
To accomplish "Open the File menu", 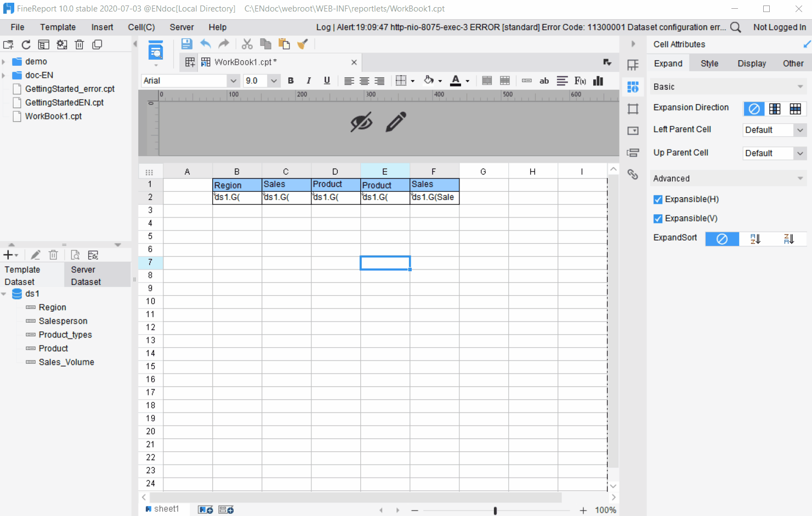I will [x=18, y=27].
